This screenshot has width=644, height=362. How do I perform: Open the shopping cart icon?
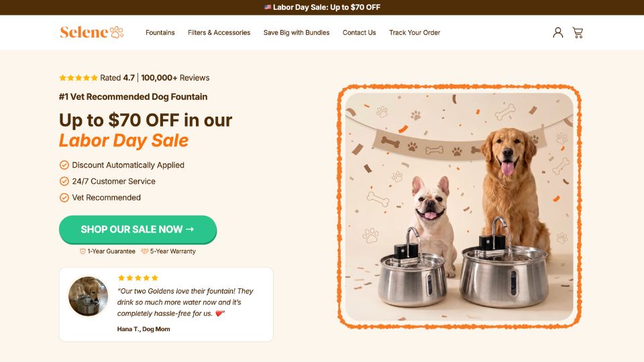pyautogui.click(x=578, y=32)
